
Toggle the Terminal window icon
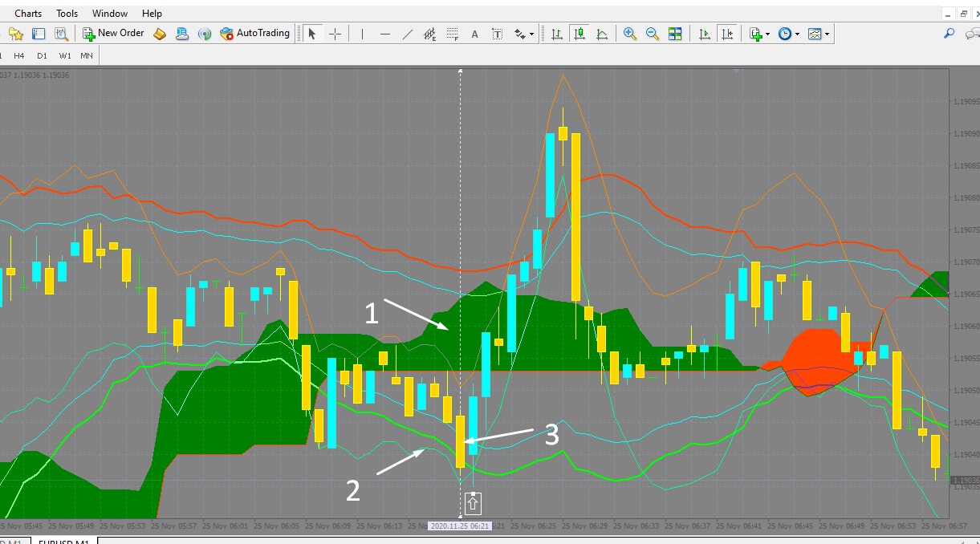point(39,34)
